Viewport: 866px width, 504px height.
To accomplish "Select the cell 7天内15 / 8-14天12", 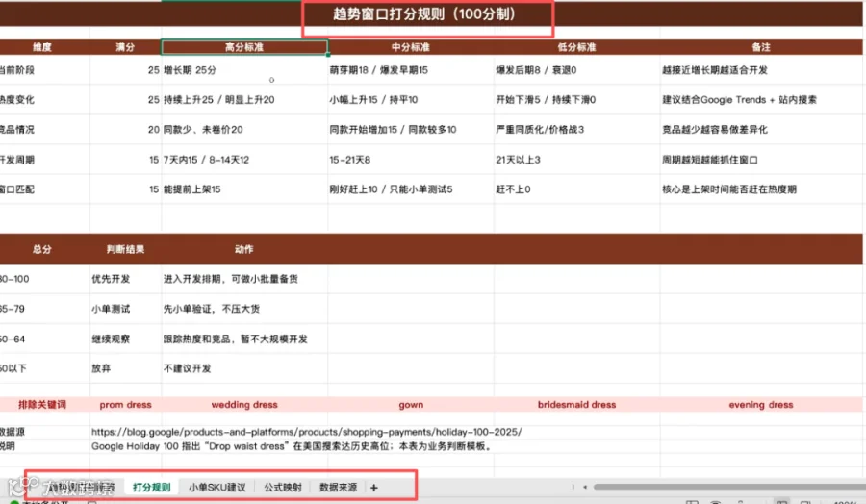I will click(244, 160).
